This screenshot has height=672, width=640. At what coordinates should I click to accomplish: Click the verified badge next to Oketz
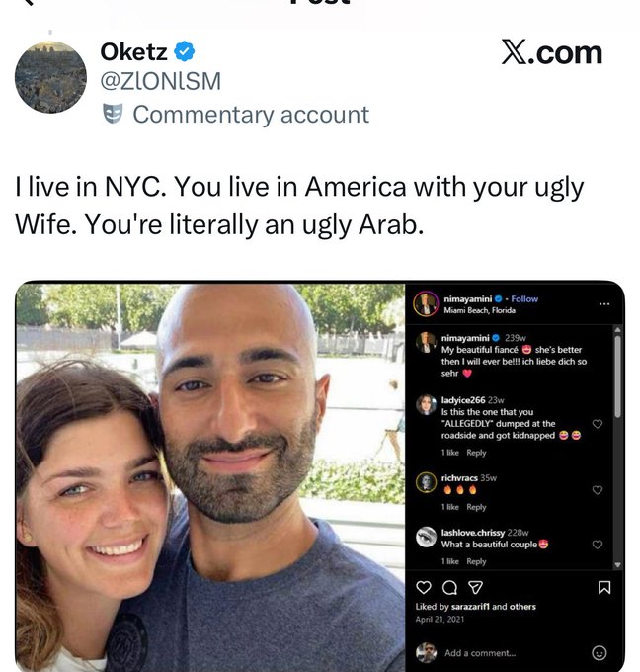coord(184,51)
